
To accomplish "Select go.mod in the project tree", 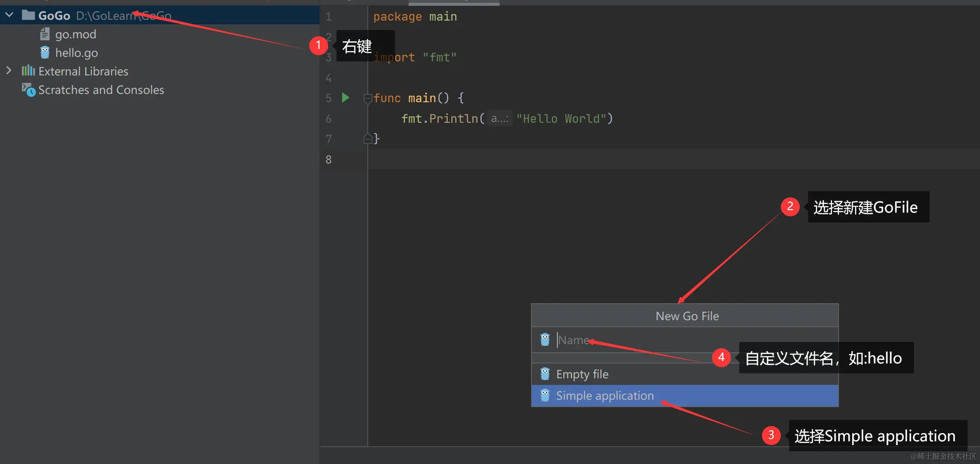I will (x=75, y=34).
